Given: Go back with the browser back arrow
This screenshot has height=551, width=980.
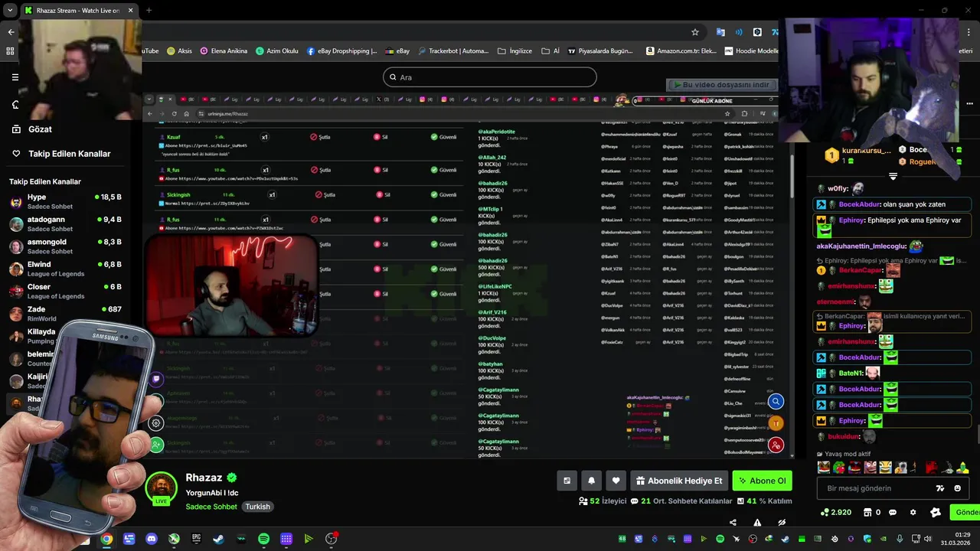Looking at the screenshot, I should (x=11, y=32).
